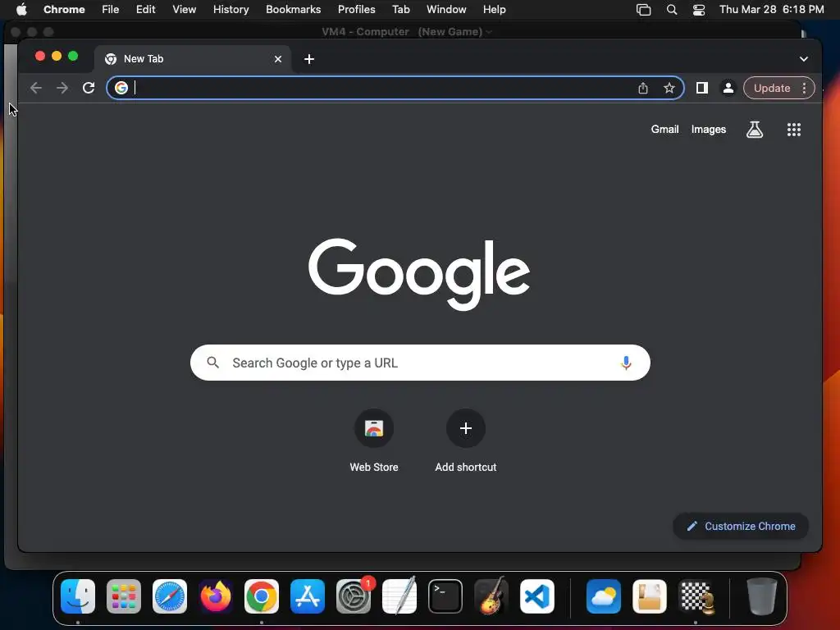Open the Web Store shortcut
This screenshot has height=630, width=840.
(x=374, y=441)
